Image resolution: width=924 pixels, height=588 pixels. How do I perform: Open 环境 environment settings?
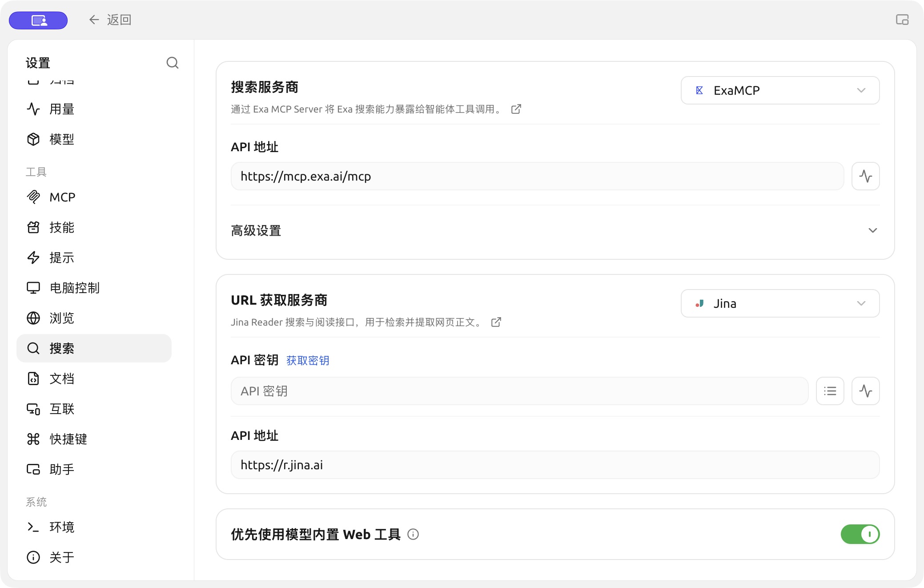[x=94, y=527]
